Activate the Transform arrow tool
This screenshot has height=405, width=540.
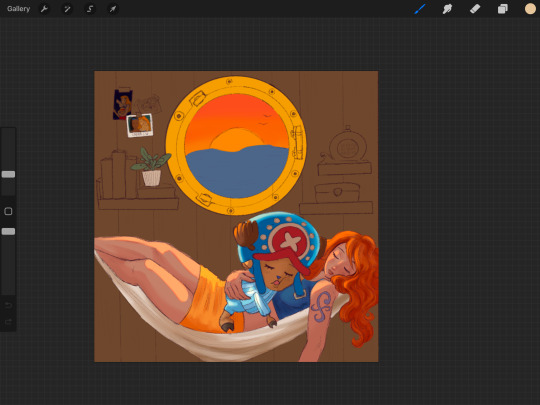click(x=113, y=9)
